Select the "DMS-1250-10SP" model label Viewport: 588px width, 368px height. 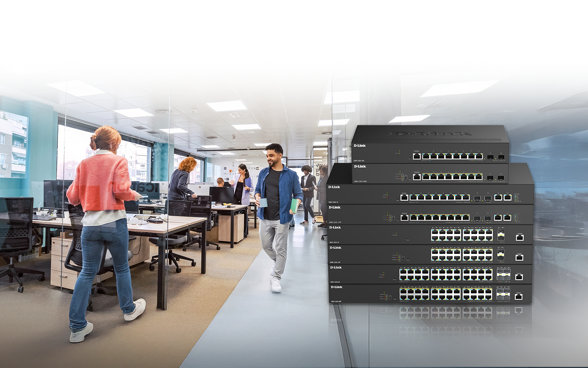click(x=360, y=181)
